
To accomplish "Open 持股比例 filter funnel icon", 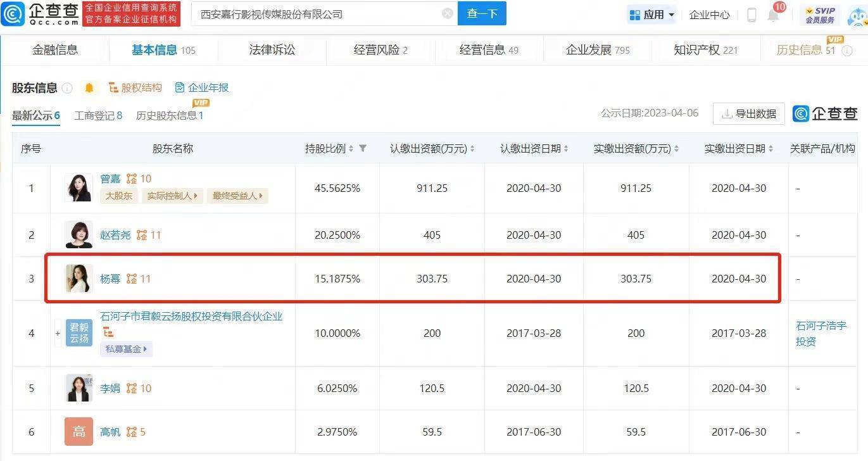I will [x=363, y=148].
